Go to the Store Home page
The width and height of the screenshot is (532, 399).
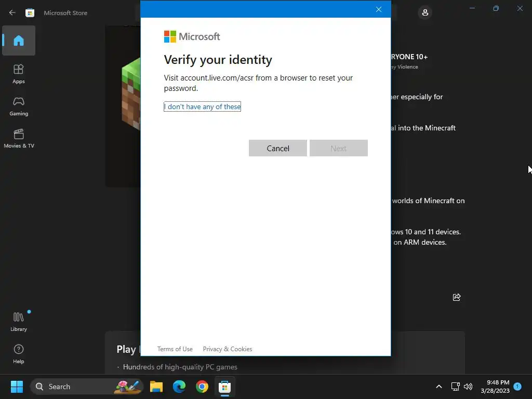[19, 41]
